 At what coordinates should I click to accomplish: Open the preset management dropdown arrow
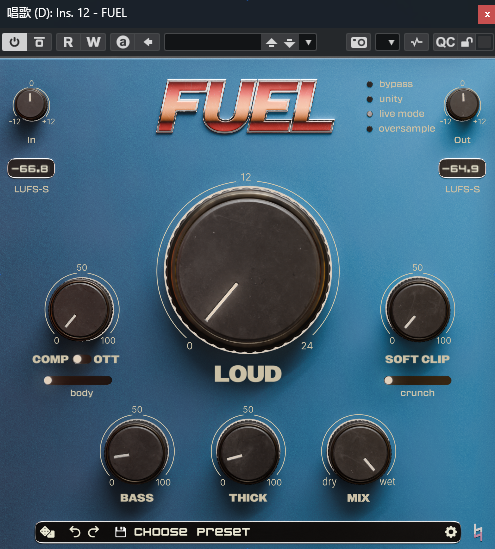(x=308, y=42)
